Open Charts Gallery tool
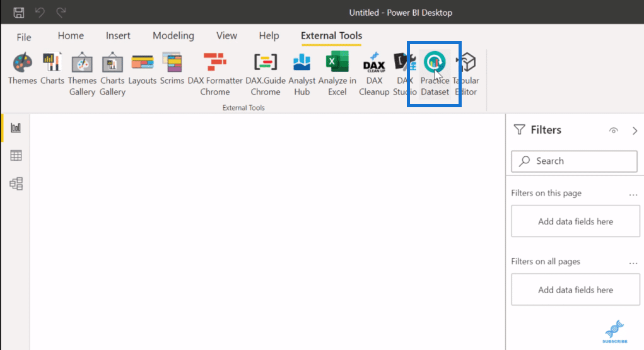Viewport: 644px width, 350px height. pos(112,74)
